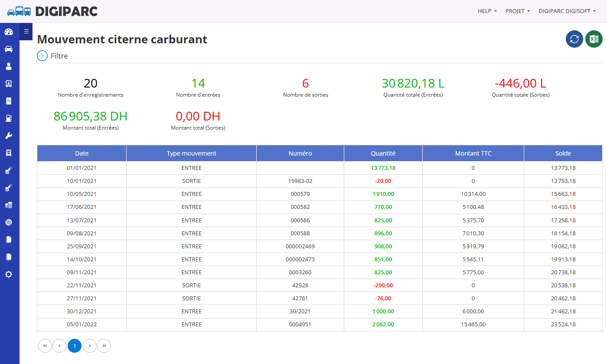Open the HELP dropdown menu
The image size is (607, 364).
pos(487,11)
